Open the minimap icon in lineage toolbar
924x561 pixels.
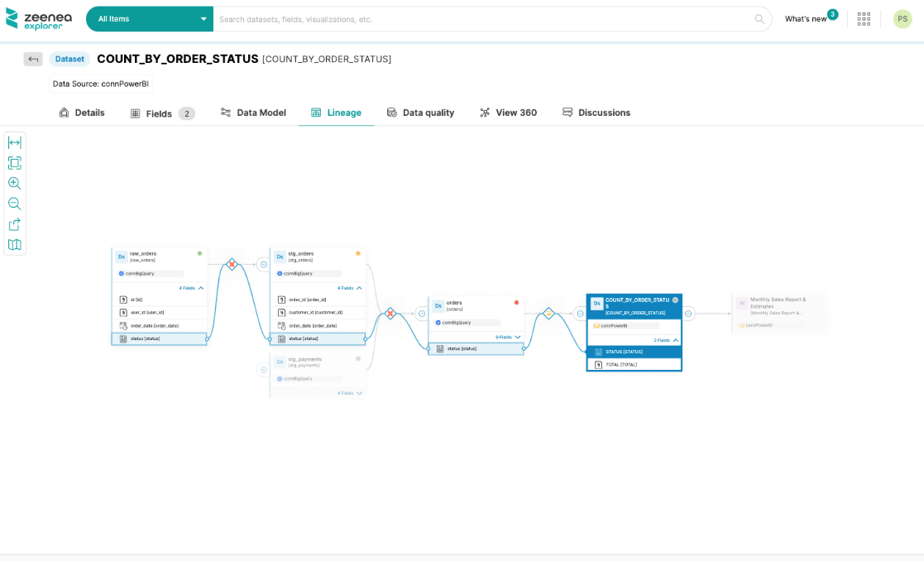14,245
